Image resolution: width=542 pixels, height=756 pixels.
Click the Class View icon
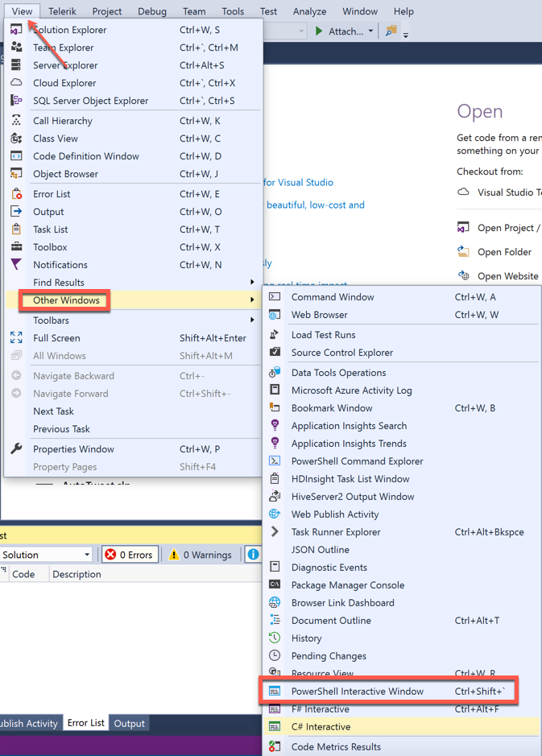(16, 138)
